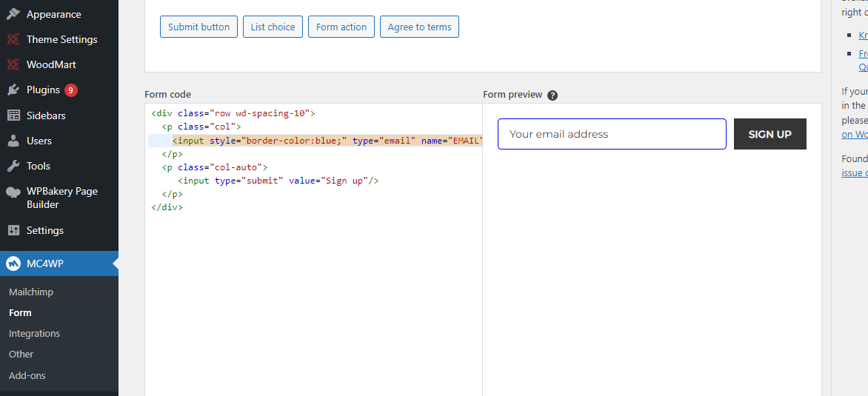Click the email address input in preview

pos(612,134)
